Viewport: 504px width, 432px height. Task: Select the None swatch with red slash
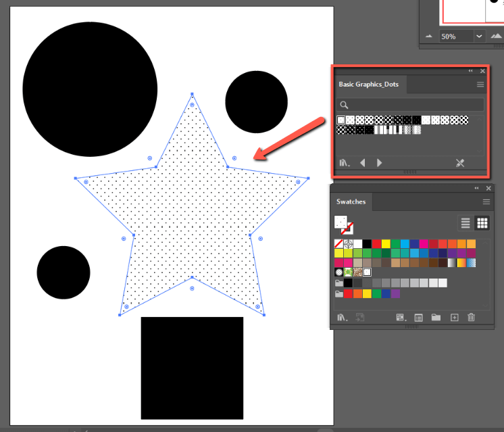click(338, 244)
